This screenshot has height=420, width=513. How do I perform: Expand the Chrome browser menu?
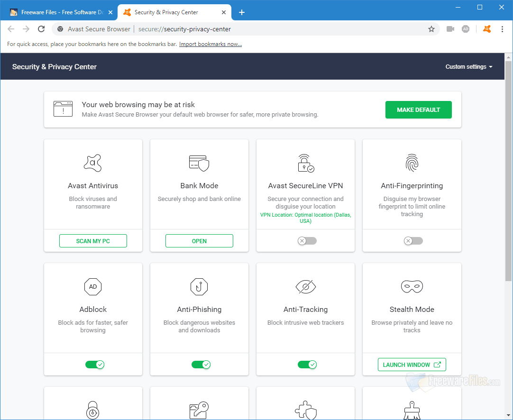(502, 29)
